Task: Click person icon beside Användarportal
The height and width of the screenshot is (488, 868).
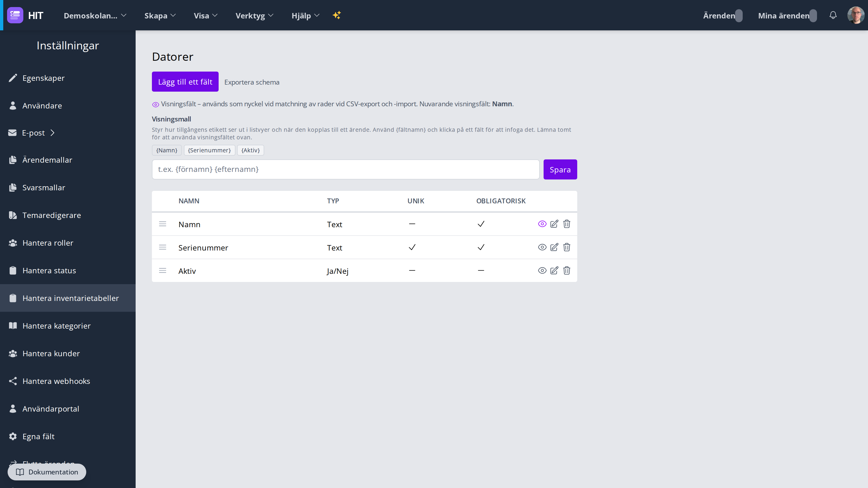Action: click(13, 409)
